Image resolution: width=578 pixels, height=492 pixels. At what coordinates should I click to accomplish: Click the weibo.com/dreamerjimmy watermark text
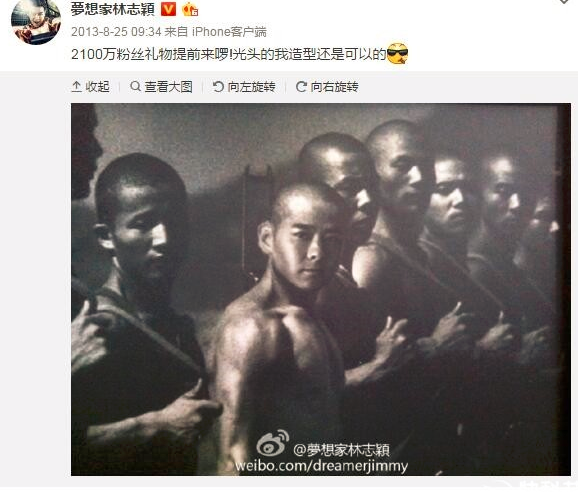pos(321,466)
